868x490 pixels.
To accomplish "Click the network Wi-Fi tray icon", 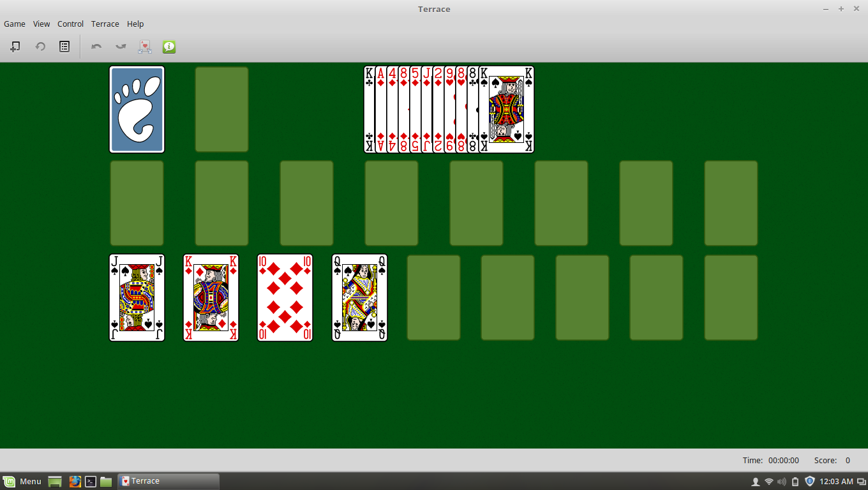I will click(768, 481).
